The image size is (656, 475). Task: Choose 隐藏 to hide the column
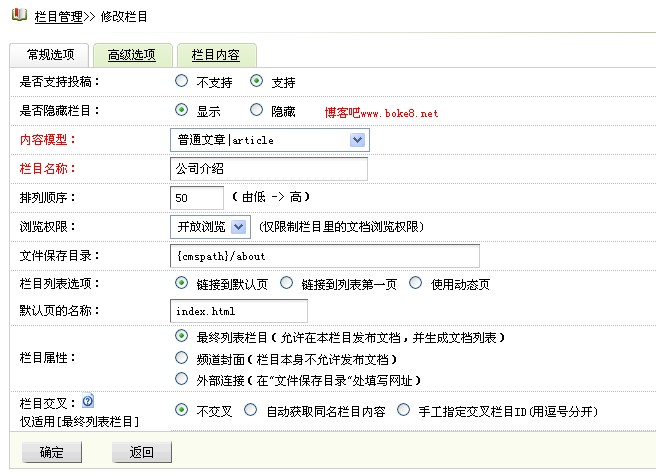point(256,110)
